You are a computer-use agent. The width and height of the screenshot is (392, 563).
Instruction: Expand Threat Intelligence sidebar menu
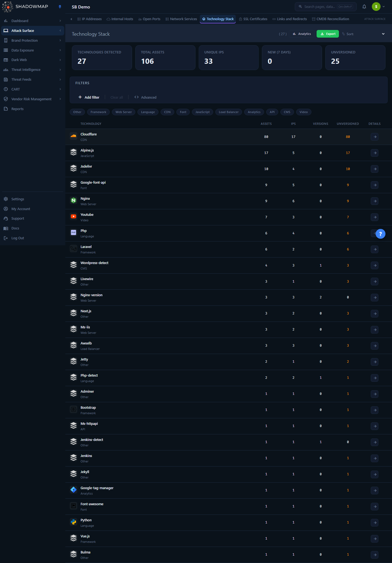click(60, 70)
